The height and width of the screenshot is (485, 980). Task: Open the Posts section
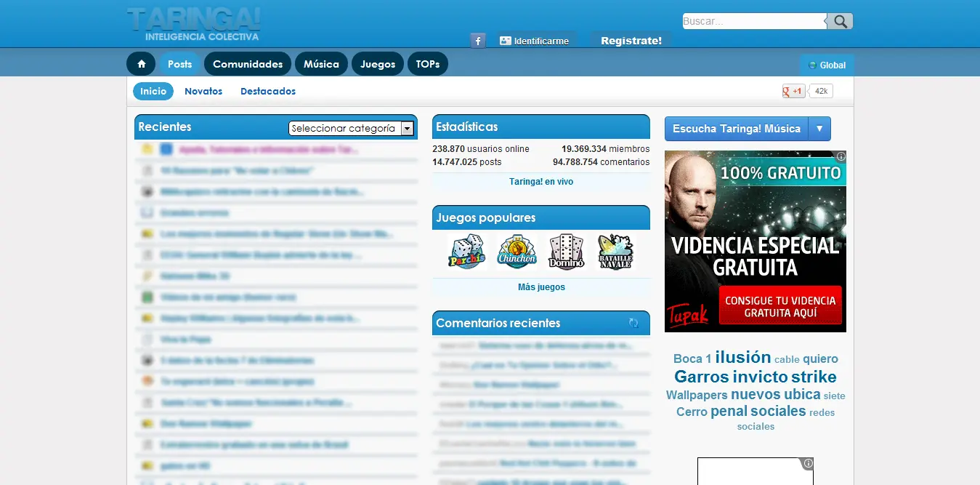pos(179,64)
